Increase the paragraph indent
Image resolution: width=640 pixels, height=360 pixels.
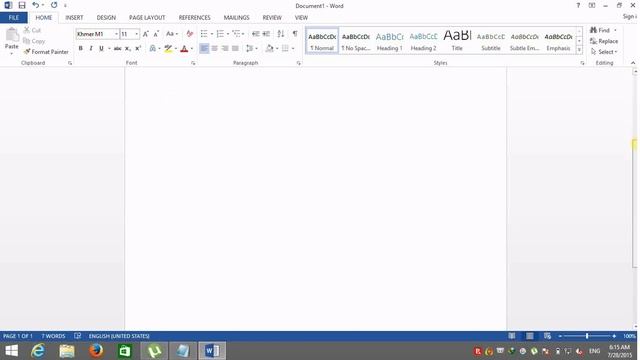(x=266, y=34)
